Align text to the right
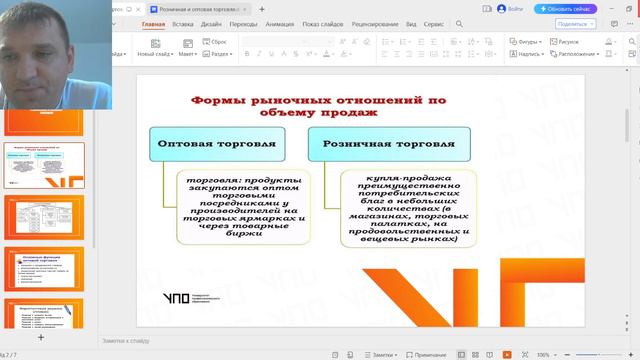The width and height of the screenshot is (640, 360). pyautogui.click(x=409, y=54)
